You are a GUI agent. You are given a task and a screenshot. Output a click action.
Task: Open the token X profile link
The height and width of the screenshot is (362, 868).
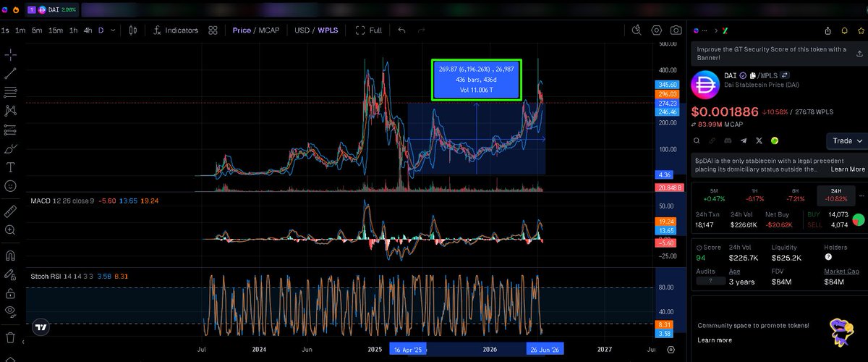click(759, 140)
